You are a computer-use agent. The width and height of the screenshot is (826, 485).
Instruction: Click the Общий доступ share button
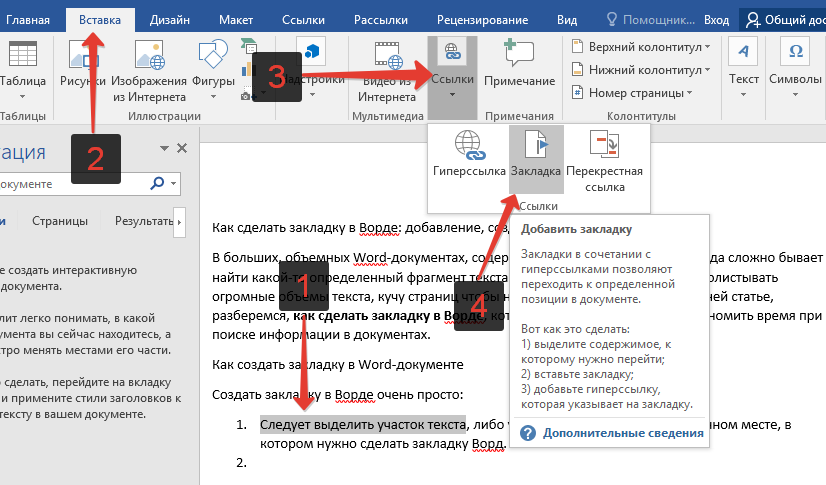783,19
